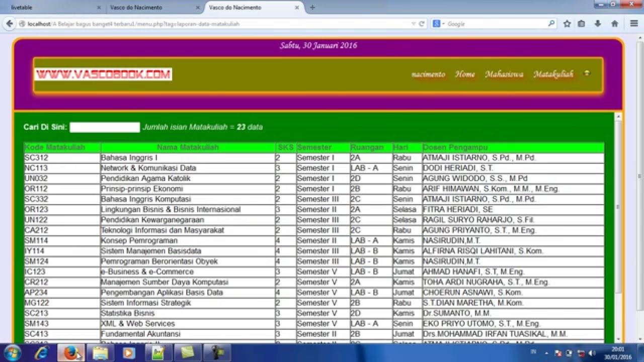Open the URL history dropdown arrow
Viewport: 644px width, 362px height.
pyautogui.click(x=414, y=24)
